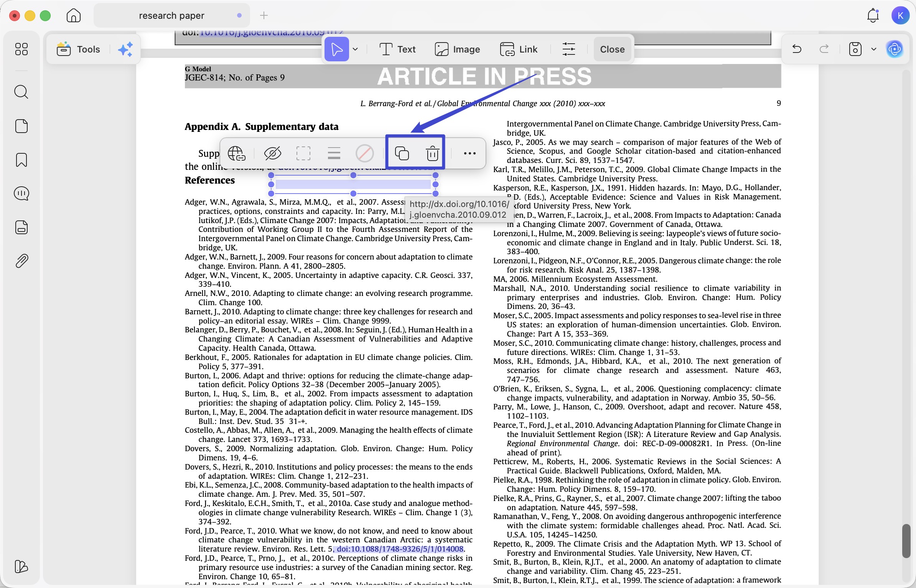Open the comments panel in the sidebar
The image size is (916, 588).
click(21, 194)
